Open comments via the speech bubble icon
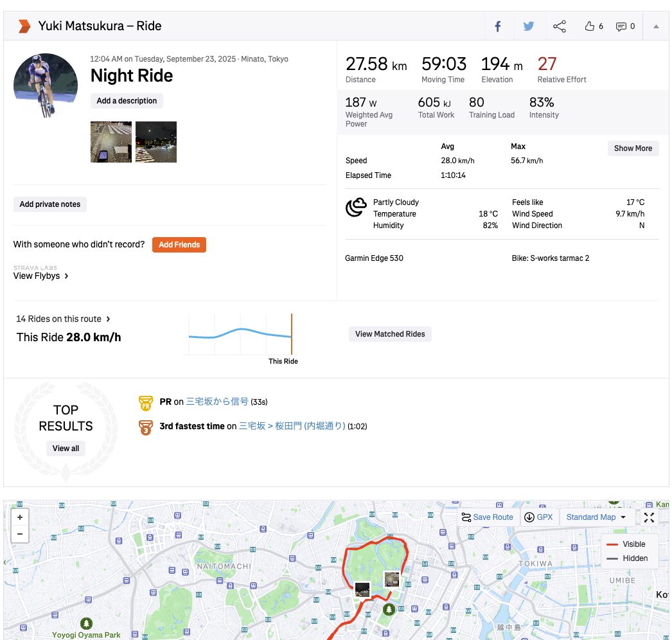 coord(621,26)
